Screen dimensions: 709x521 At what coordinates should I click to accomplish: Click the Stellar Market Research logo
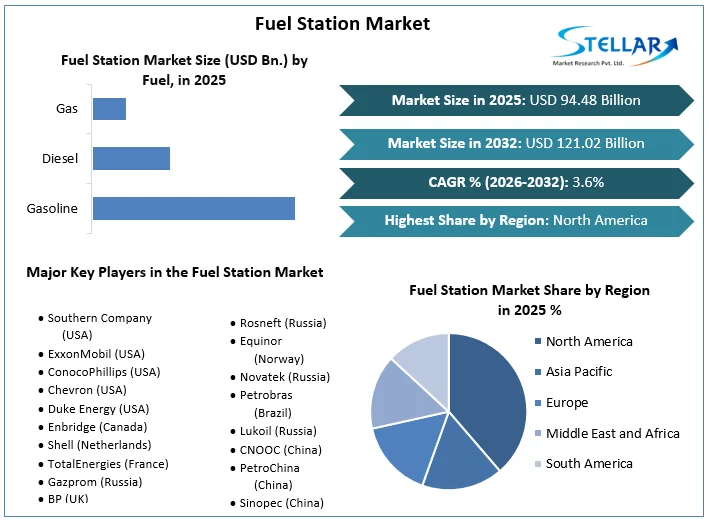tap(615, 47)
